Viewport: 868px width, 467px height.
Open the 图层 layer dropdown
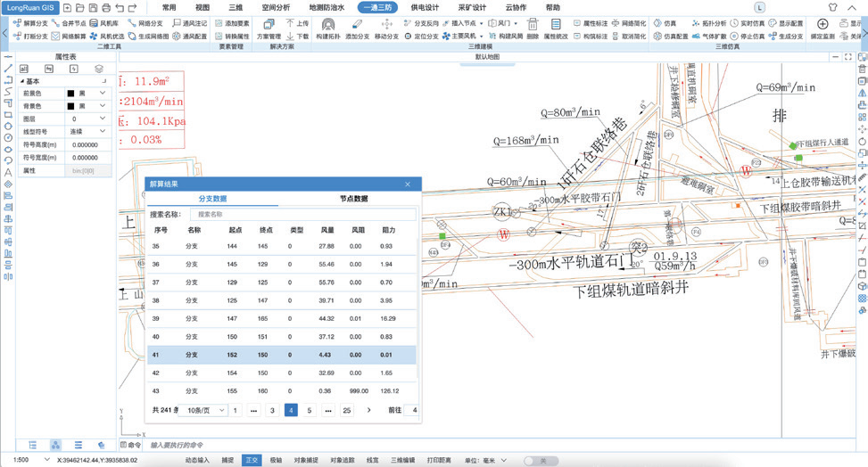[x=103, y=119]
